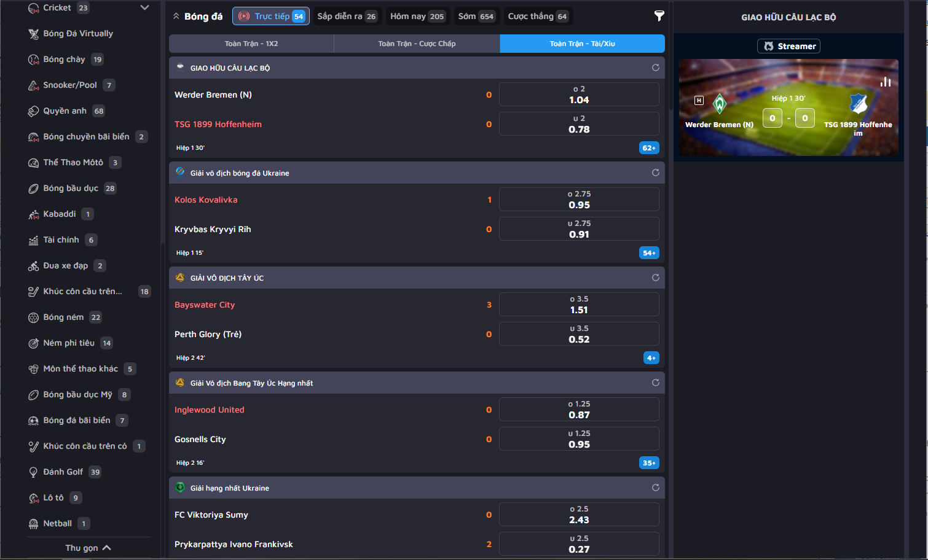
Task: Refresh Giải Vô Địch Tây Úc section
Action: pyautogui.click(x=655, y=278)
